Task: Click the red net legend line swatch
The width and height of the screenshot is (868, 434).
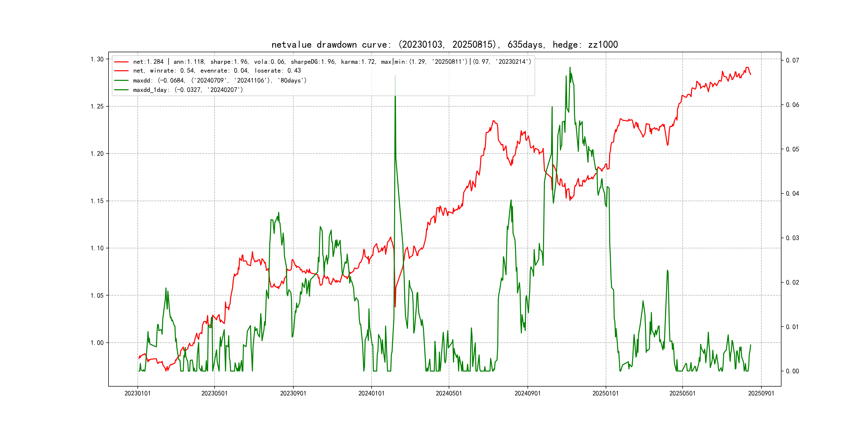Action: point(121,62)
